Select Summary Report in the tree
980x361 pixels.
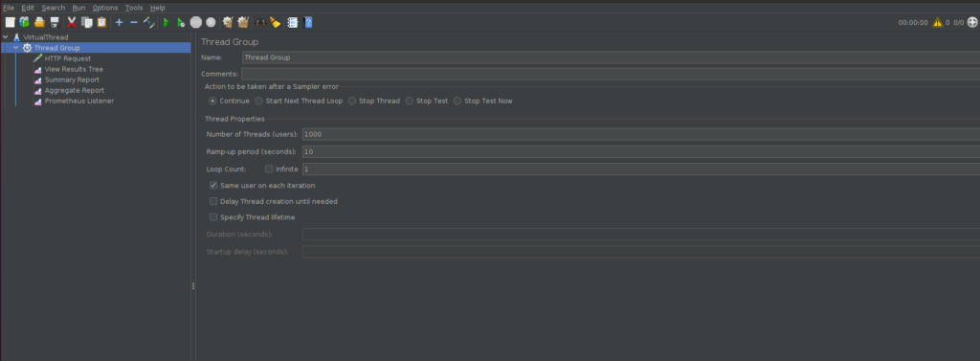72,80
